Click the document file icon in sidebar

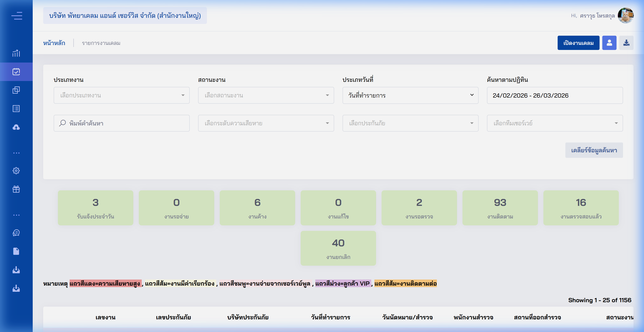coord(16,251)
